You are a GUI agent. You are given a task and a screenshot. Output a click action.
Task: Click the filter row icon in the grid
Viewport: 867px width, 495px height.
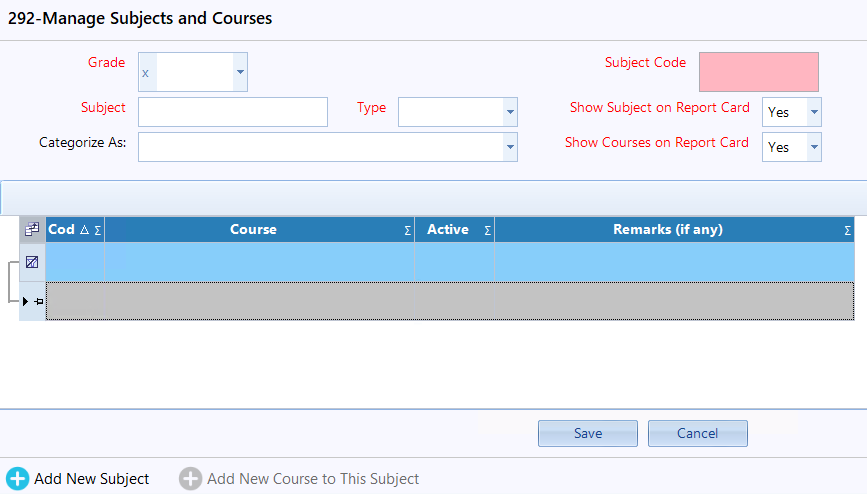(32, 262)
